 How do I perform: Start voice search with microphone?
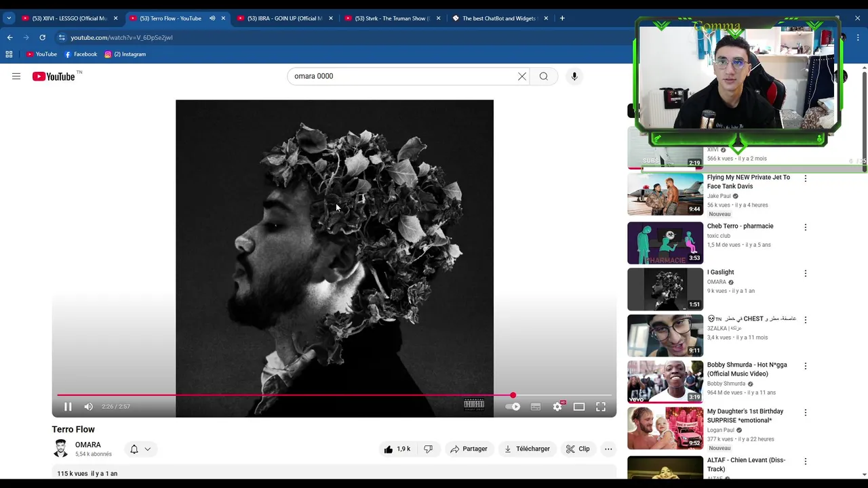click(574, 77)
